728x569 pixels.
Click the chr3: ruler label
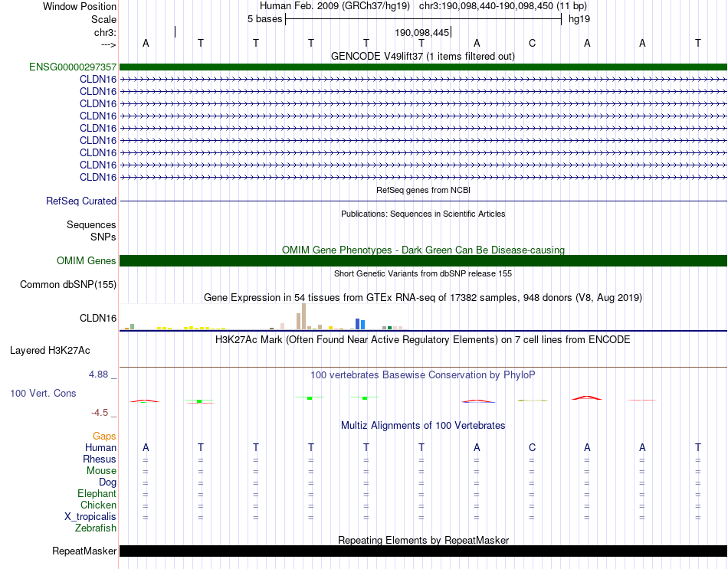[x=105, y=32]
